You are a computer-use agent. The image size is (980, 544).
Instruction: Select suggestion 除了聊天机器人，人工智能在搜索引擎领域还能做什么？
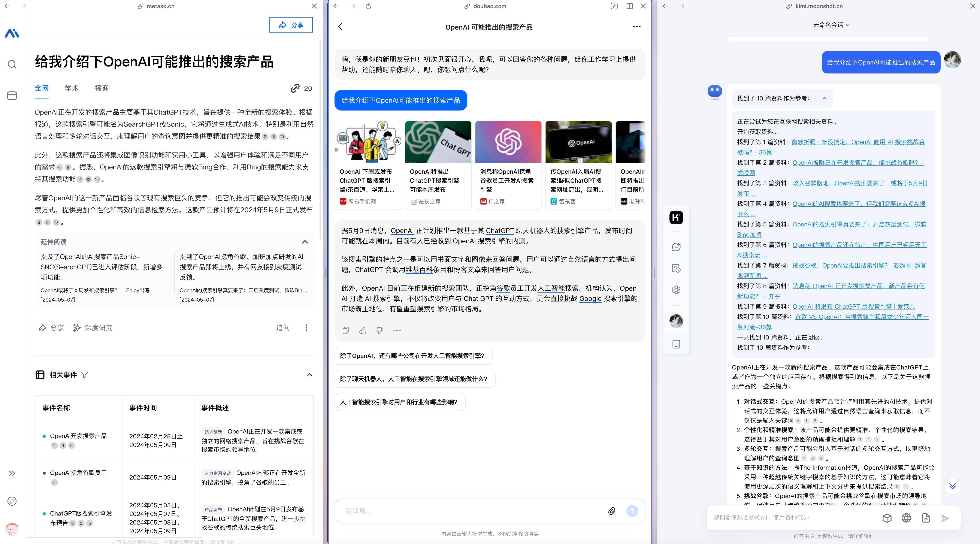(414, 379)
